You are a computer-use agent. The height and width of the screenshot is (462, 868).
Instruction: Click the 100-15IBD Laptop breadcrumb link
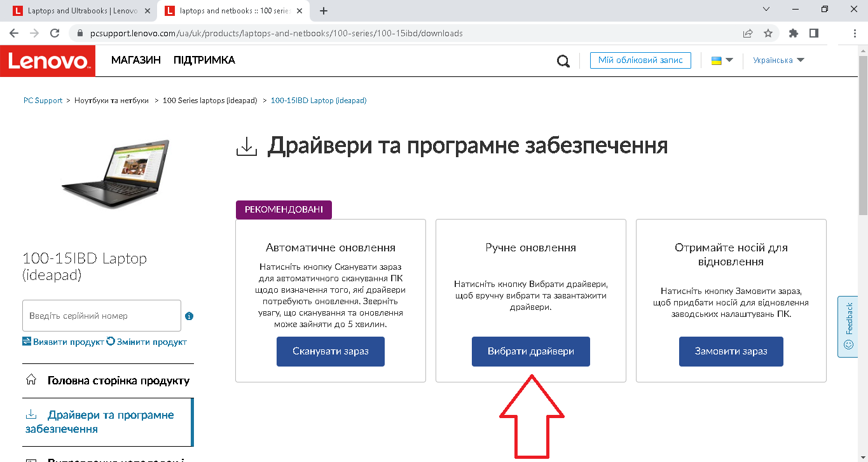[319, 101]
